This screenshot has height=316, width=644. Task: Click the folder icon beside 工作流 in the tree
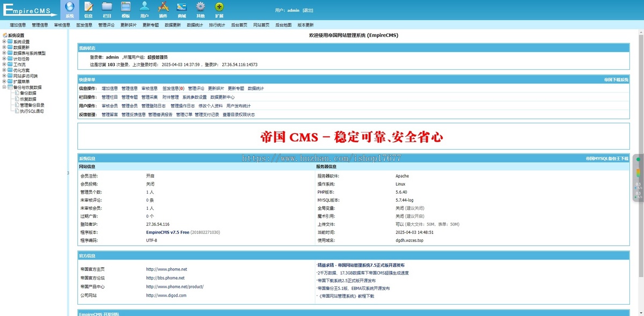[10, 64]
